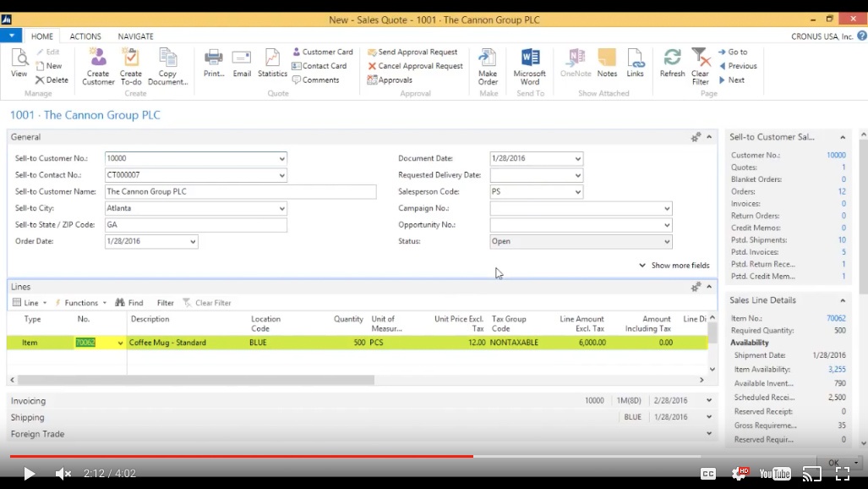The height and width of the screenshot is (489, 868).
Task: Open the Approvals list
Action: click(x=390, y=80)
